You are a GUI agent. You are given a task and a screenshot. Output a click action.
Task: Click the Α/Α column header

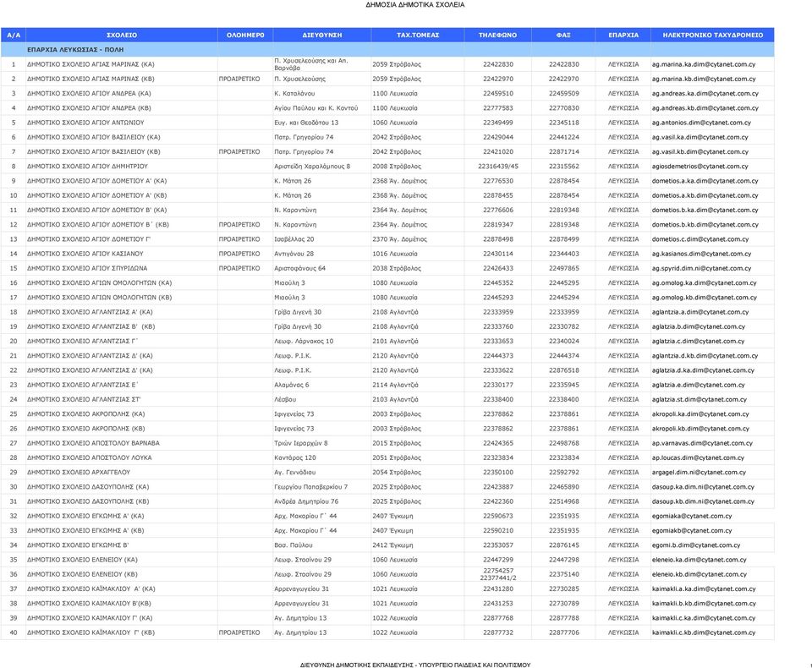pyautogui.click(x=14, y=36)
